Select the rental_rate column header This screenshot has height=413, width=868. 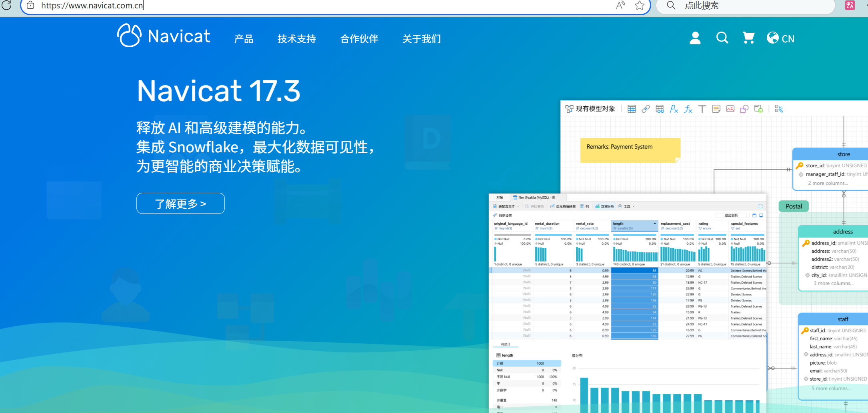click(x=592, y=225)
